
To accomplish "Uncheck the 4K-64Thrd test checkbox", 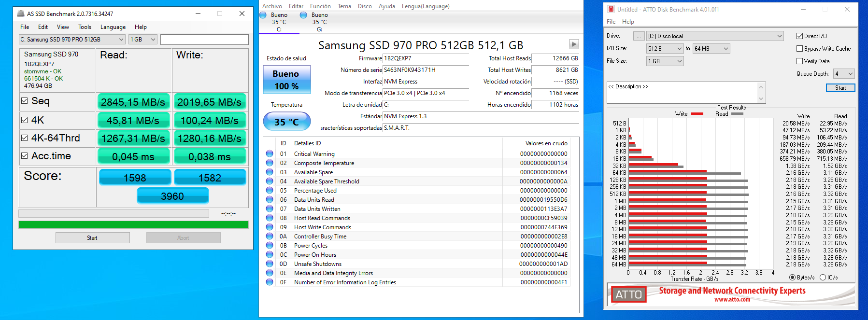I will pyautogui.click(x=24, y=138).
